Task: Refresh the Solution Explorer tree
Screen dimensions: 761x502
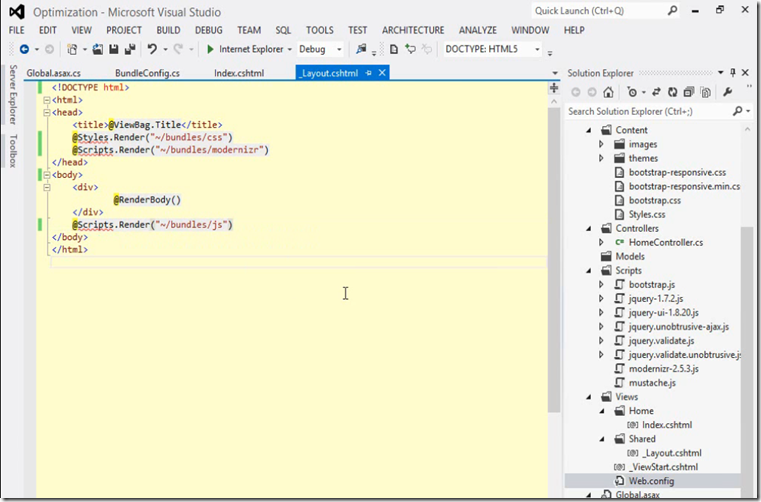Action: click(x=672, y=92)
